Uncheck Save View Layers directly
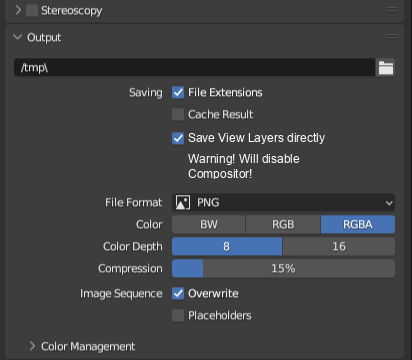The image size is (412, 360). pos(178,138)
